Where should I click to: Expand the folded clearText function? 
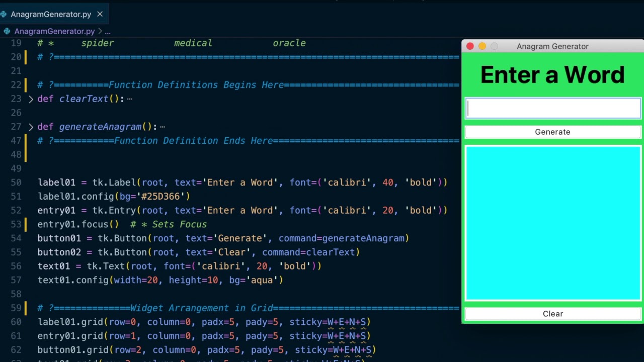click(x=31, y=99)
